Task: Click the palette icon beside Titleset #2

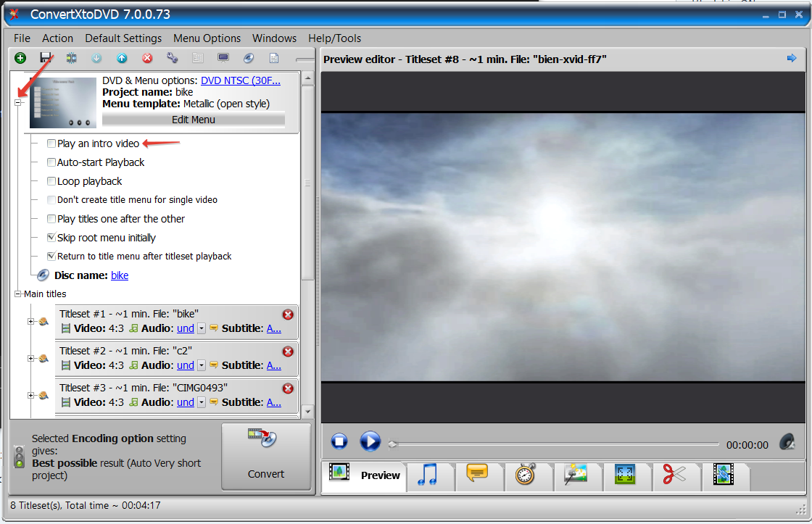Action: pyautogui.click(x=43, y=358)
